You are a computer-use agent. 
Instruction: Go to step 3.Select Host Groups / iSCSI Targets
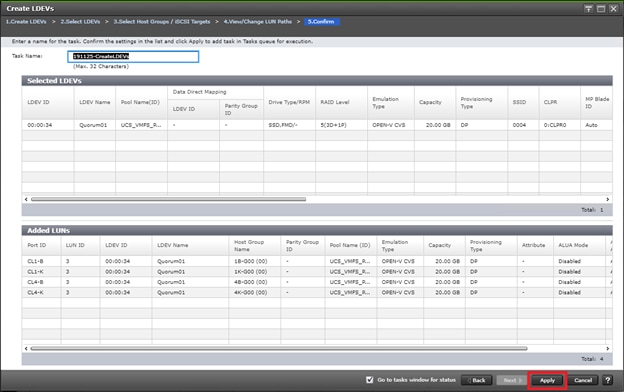tap(162, 21)
